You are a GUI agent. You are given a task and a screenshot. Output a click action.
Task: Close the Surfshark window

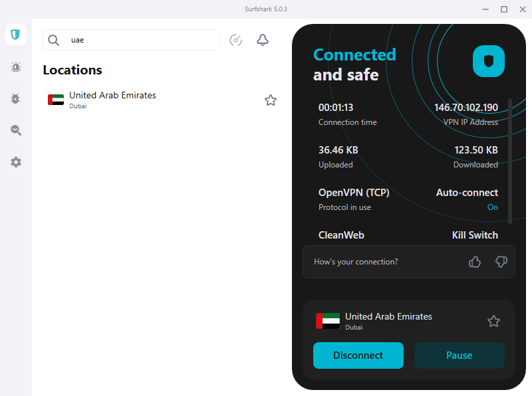(523, 9)
